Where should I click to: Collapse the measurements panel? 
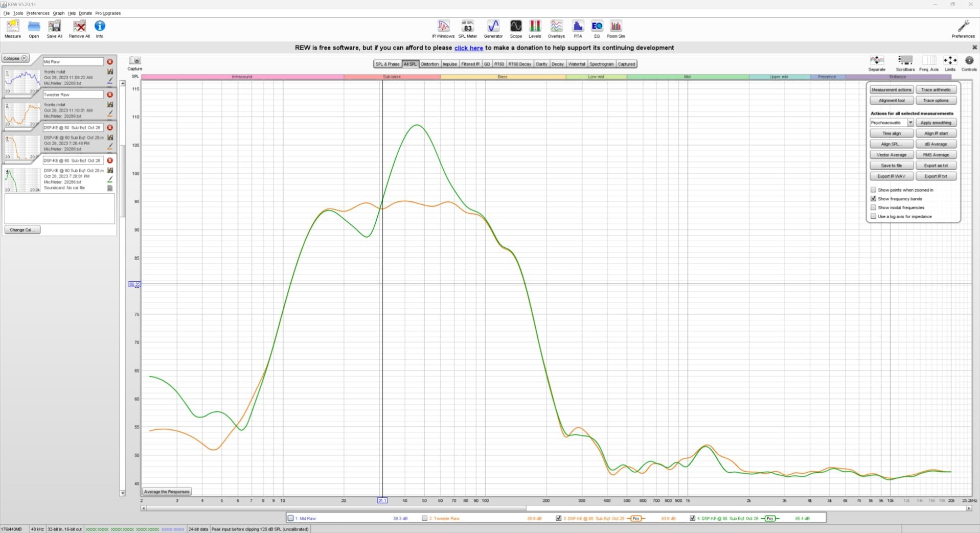(15, 58)
